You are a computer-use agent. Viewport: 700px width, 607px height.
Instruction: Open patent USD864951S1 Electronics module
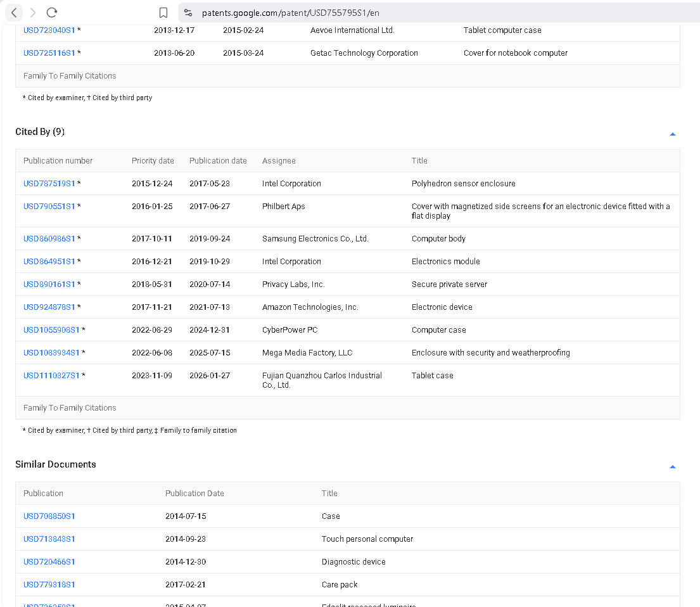coord(49,262)
